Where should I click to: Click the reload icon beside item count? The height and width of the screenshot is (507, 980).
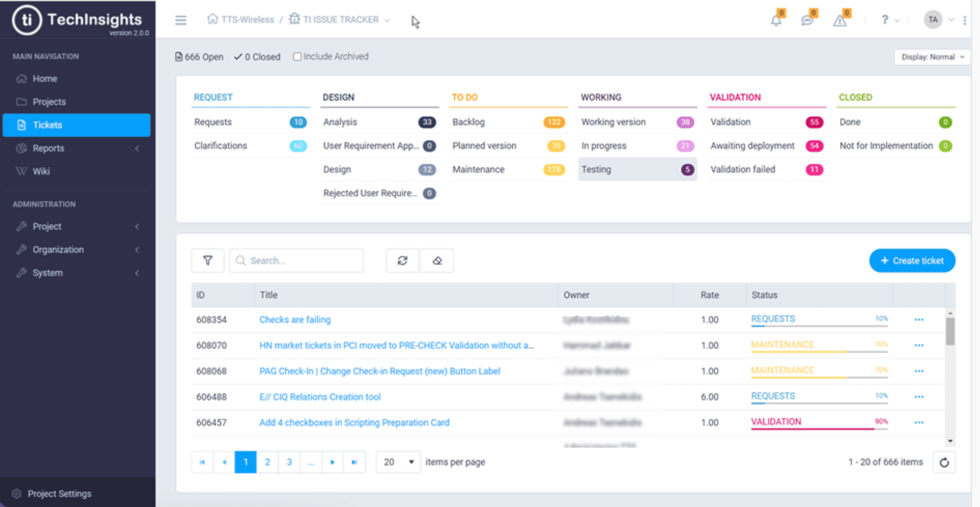pos(944,462)
